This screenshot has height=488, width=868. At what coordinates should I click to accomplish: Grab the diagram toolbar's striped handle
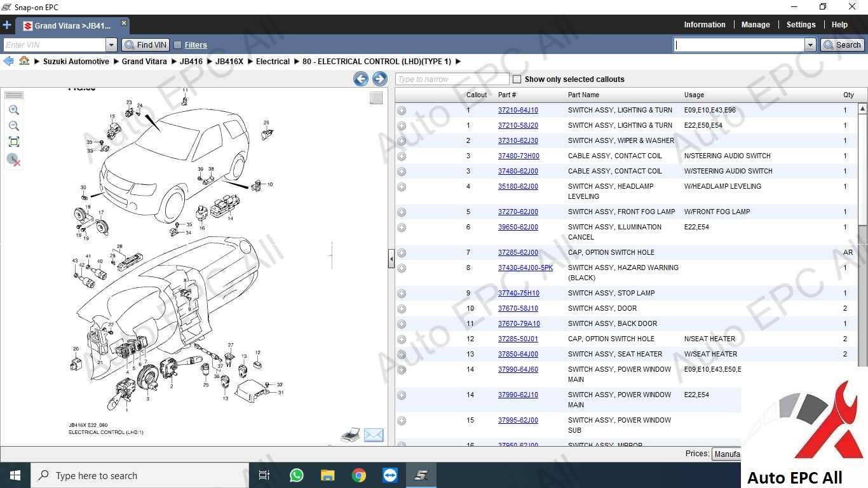click(14, 95)
